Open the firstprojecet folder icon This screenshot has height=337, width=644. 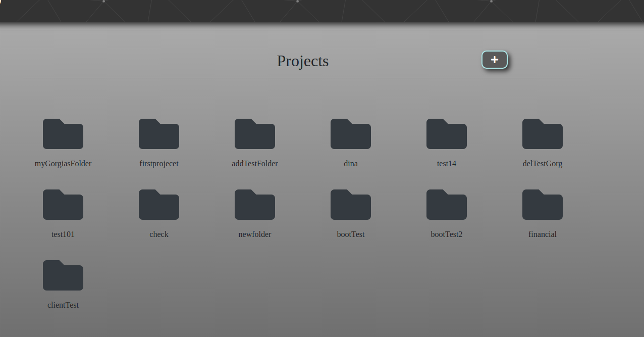[x=159, y=134]
